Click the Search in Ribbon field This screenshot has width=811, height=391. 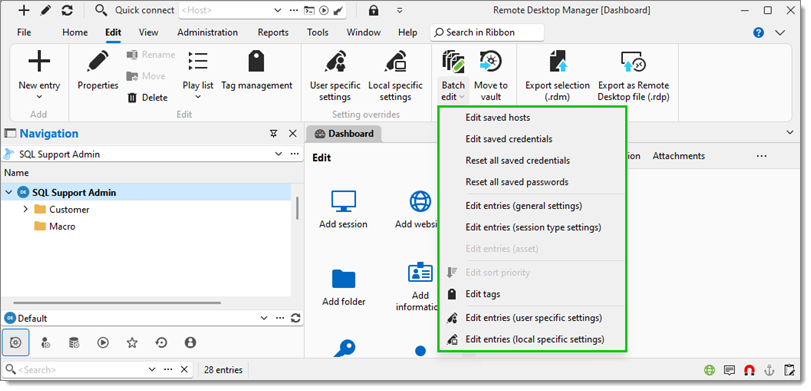(x=487, y=33)
